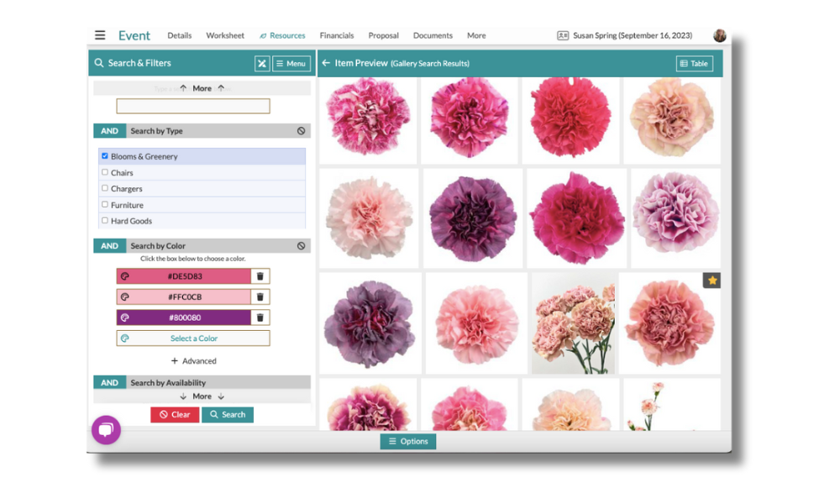Expand the Advanced color options

coord(193,360)
